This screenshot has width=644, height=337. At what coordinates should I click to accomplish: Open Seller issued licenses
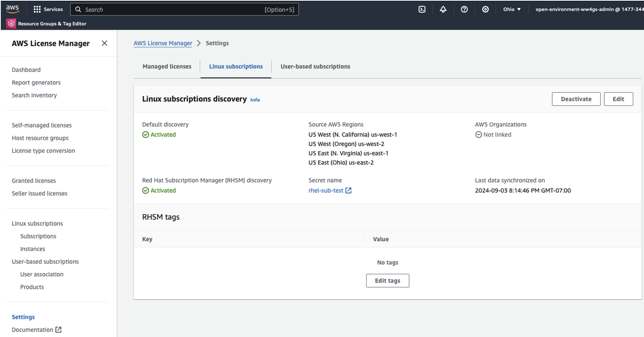39,193
